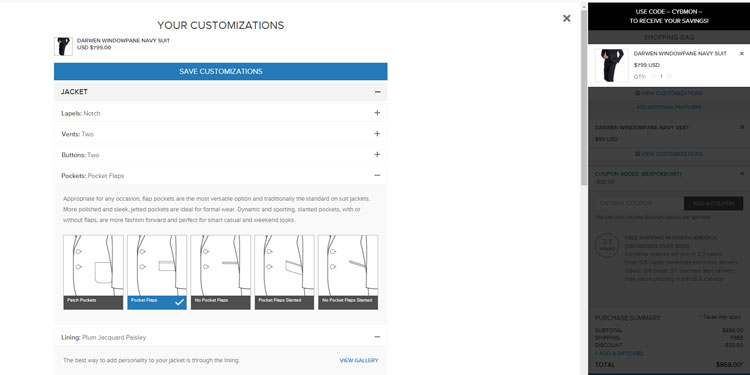
Task: Increase the suit quantity
Action: coord(669,77)
